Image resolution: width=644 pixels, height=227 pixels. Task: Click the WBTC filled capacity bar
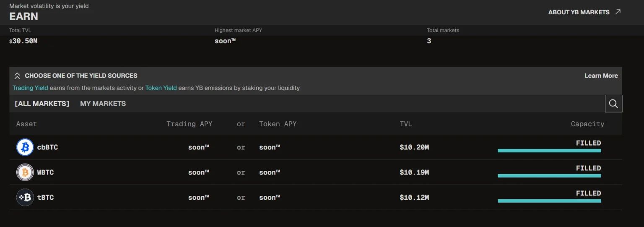pos(549,176)
